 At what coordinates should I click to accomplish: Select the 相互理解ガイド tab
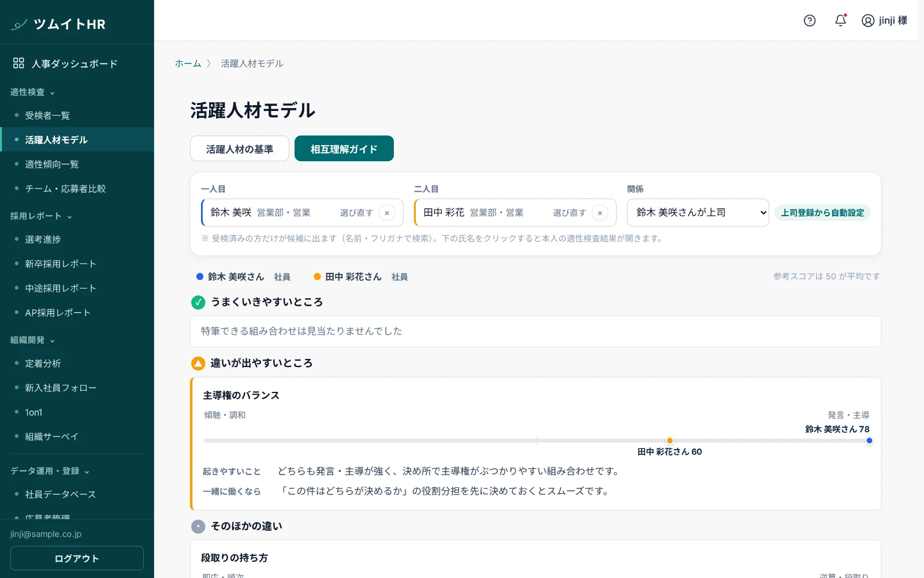pyautogui.click(x=344, y=149)
